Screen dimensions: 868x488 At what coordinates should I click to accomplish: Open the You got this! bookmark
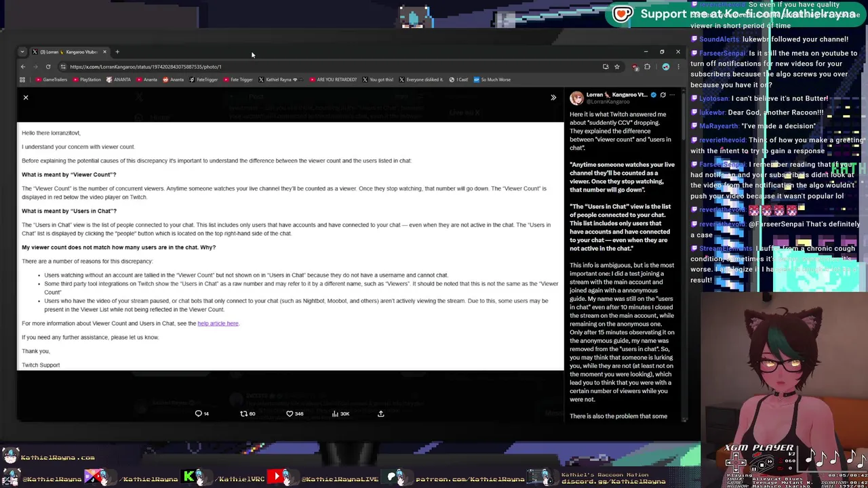pos(378,79)
